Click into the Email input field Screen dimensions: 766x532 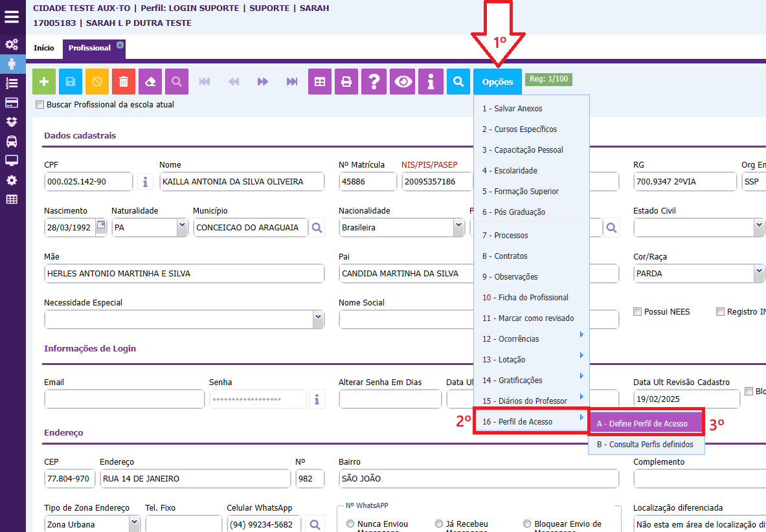[124, 399]
